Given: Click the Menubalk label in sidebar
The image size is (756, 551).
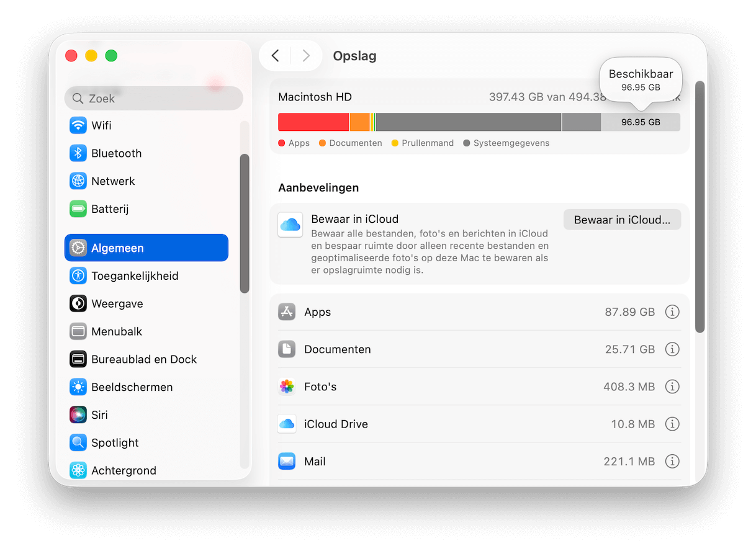Looking at the screenshot, I should coord(117,331).
